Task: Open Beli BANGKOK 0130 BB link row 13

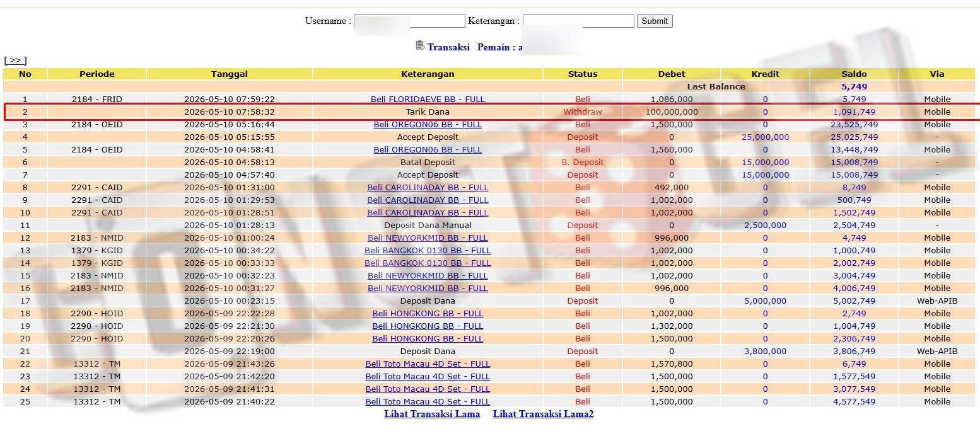Action: 428,250
